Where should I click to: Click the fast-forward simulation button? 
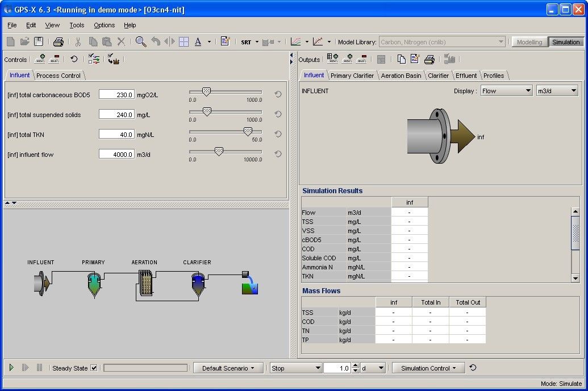click(25, 368)
